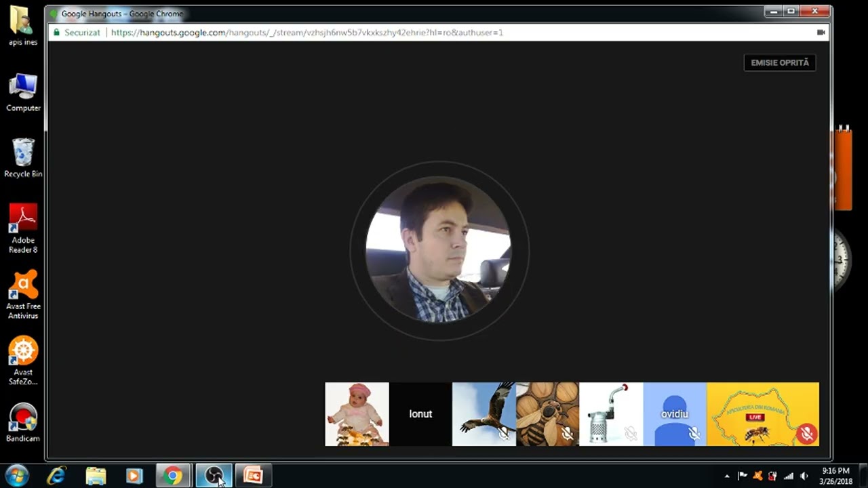Select the Apicultura din Romania LIVE thumbnail
Screen dimensions: 868x488
[763, 414]
